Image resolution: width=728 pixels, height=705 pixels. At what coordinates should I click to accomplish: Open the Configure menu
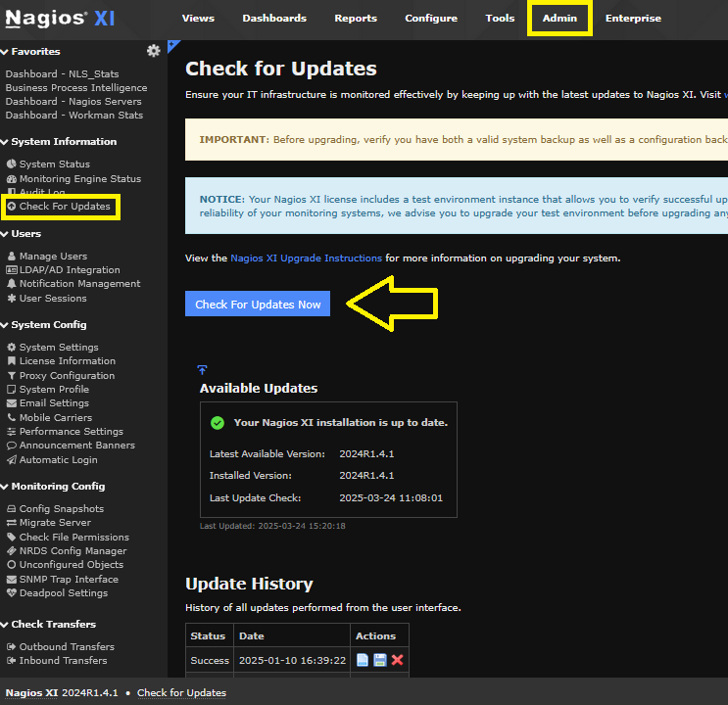tap(431, 18)
